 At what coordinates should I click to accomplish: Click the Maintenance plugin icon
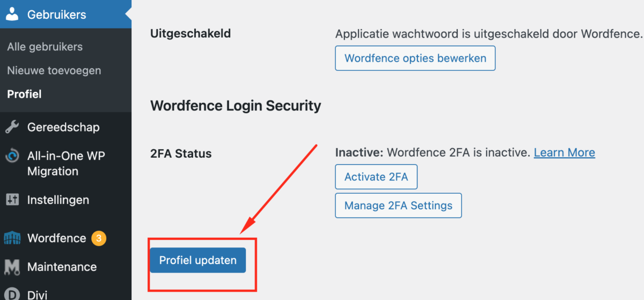tap(12, 267)
